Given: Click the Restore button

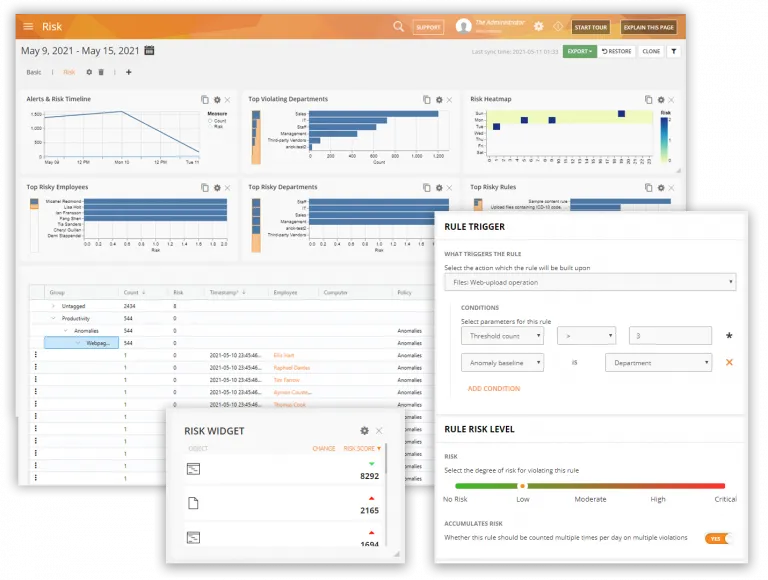Looking at the screenshot, I should point(617,51).
